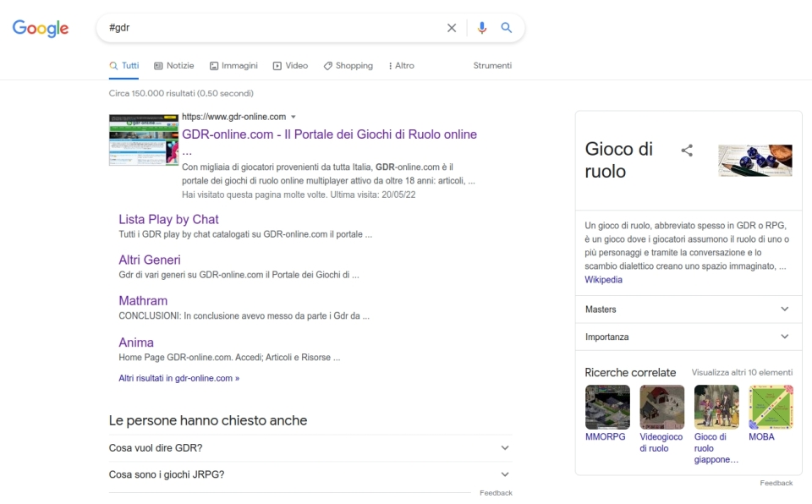
Task: Open the MMORPG related search thumbnail
Action: (607, 407)
